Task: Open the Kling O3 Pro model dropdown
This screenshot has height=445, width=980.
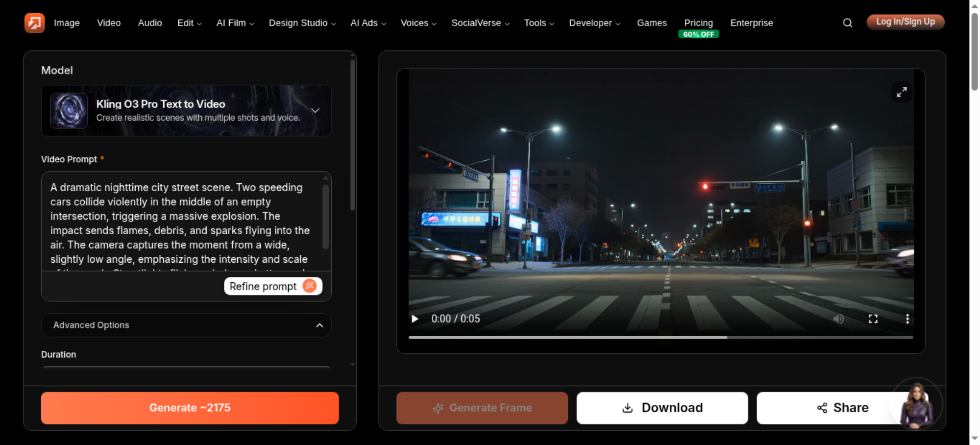Action: (x=186, y=111)
